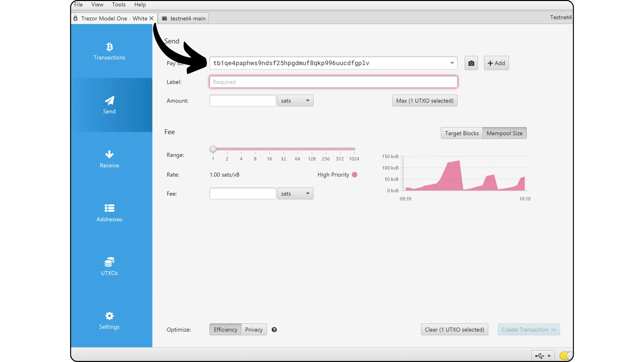The height and width of the screenshot is (362, 644).
Task: Open wallet Settings gear
Action: [109, 321]
